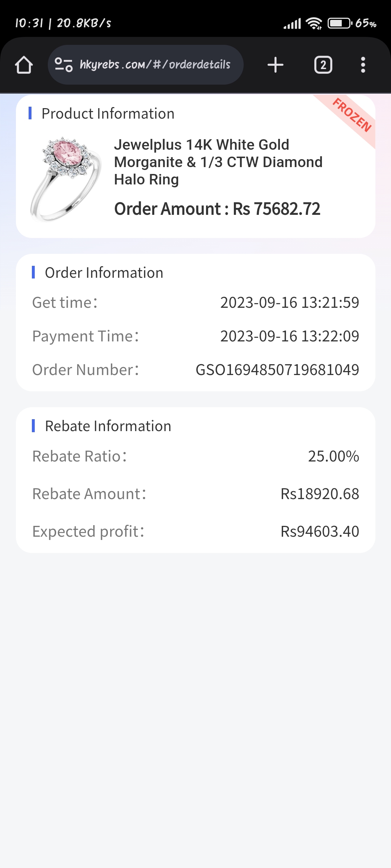Tap the Rebate Amount value Rs18920.68
The height and width of the screenshot is (868, 391).
click(x=320, y=494)
